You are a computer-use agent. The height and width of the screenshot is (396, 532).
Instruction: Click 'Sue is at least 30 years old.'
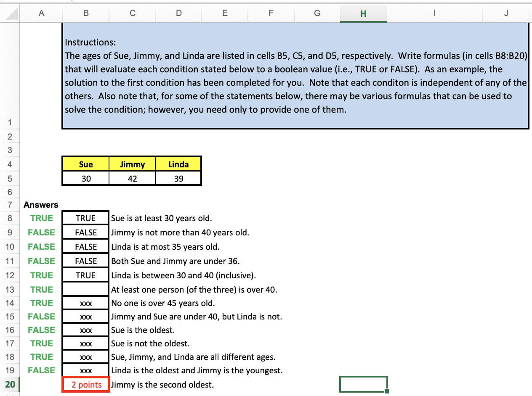point(161,218)
